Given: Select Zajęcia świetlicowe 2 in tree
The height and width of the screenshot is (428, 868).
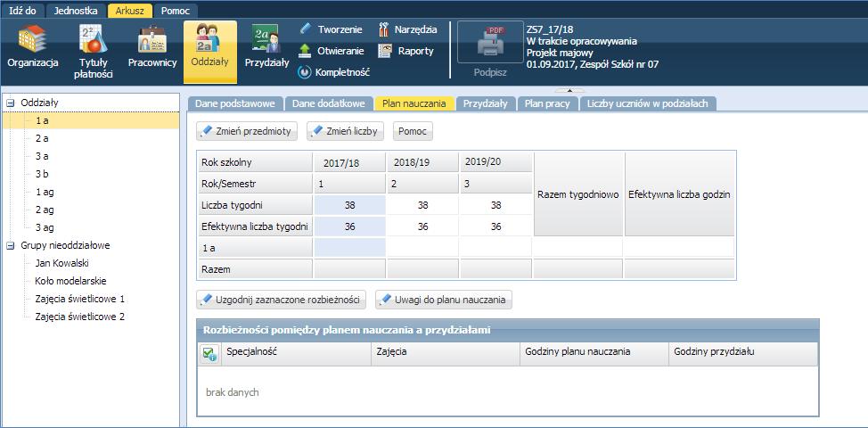Looking at the screenshot, I should coord(79,317).
